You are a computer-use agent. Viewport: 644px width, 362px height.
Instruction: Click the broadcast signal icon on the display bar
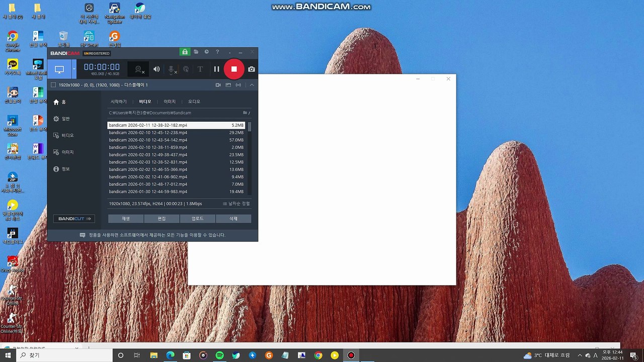(x=238, y=85)
